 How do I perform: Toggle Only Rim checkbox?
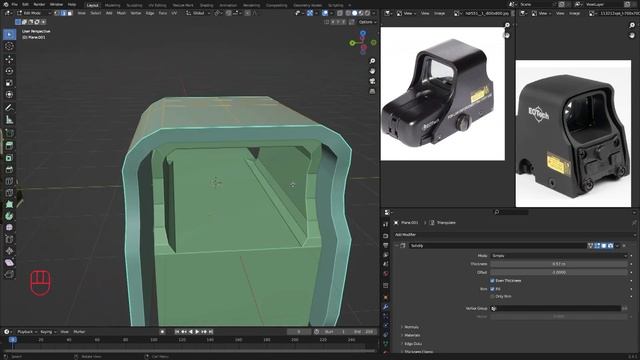coord(492,296)
